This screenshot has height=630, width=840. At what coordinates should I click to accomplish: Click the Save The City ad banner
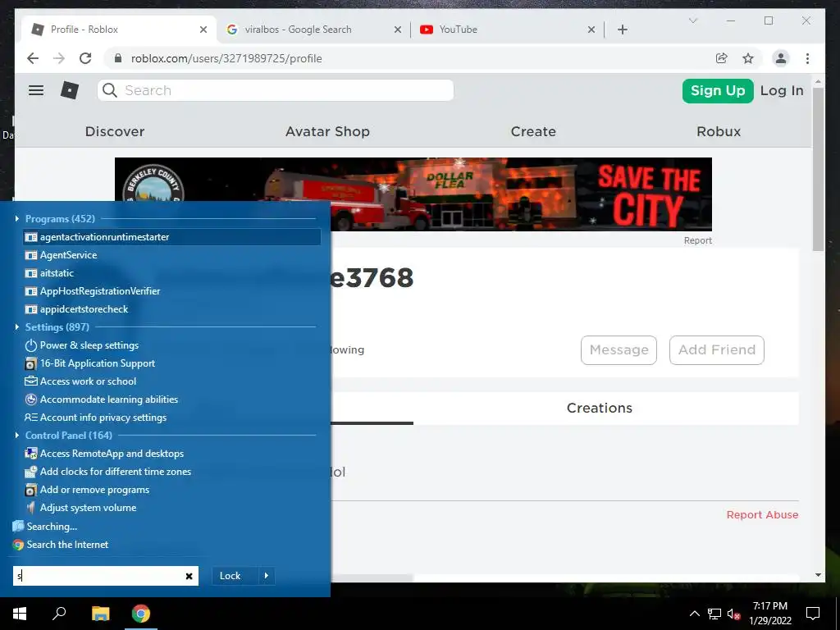(413, 194)
